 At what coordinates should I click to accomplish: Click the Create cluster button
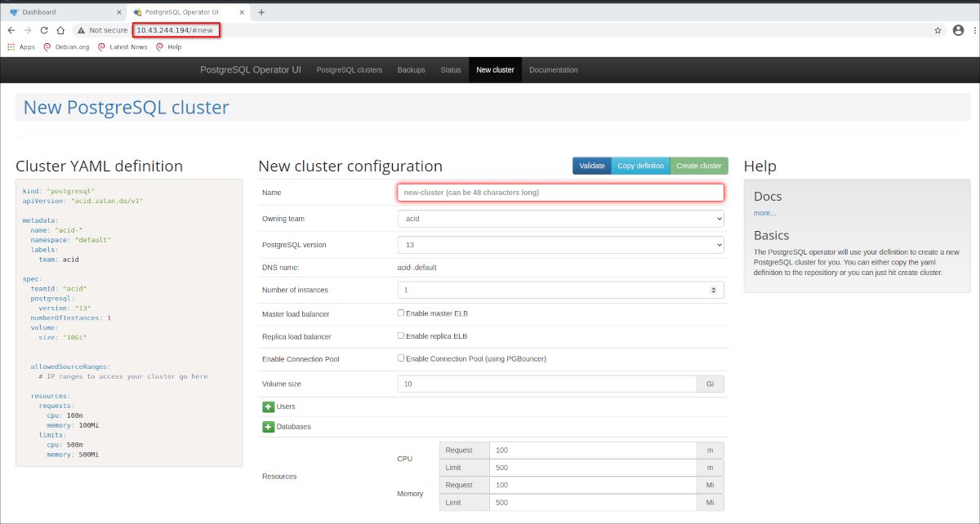[x=699, y=166]
